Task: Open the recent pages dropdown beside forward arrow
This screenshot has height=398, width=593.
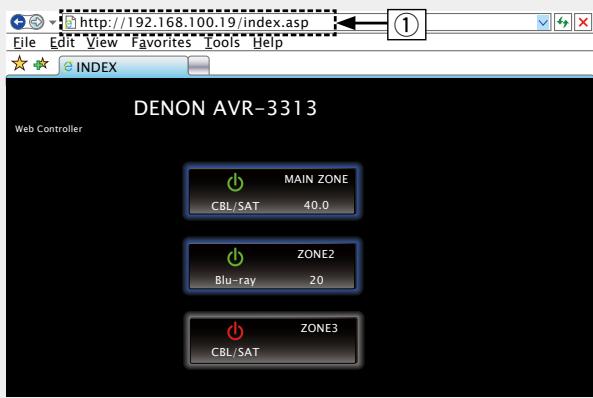Action: 53,22
